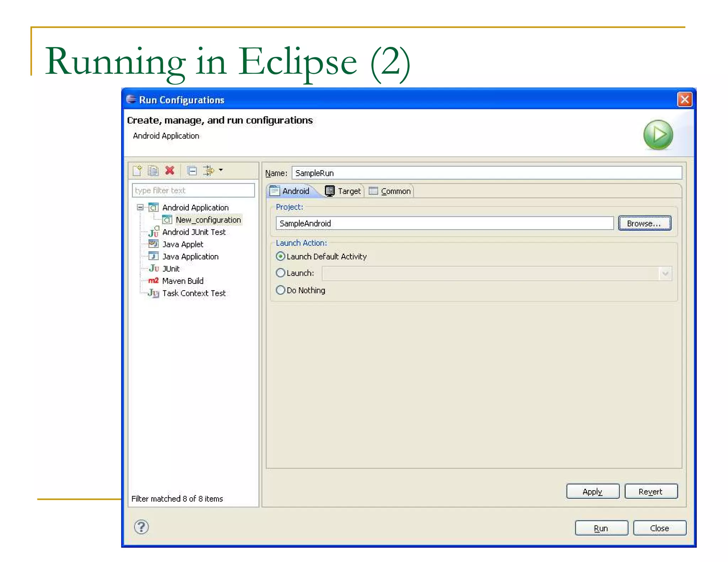Select Task Context Test configuration type

tap(194, 293)
